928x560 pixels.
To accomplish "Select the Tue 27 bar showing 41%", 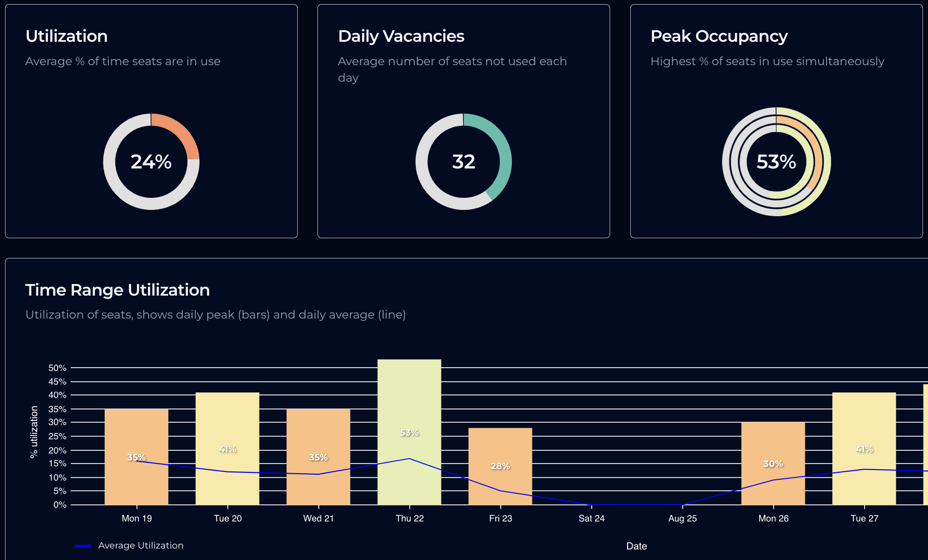I will 864,448.
